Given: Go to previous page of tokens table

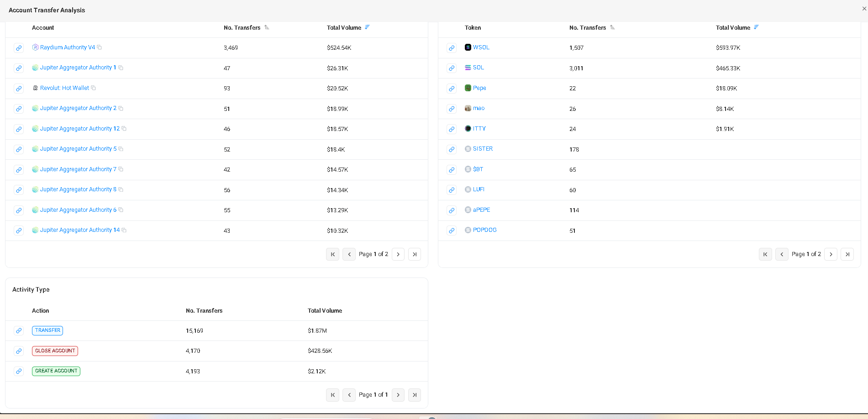Looking at the screenshot, I should tap(782, 254).
